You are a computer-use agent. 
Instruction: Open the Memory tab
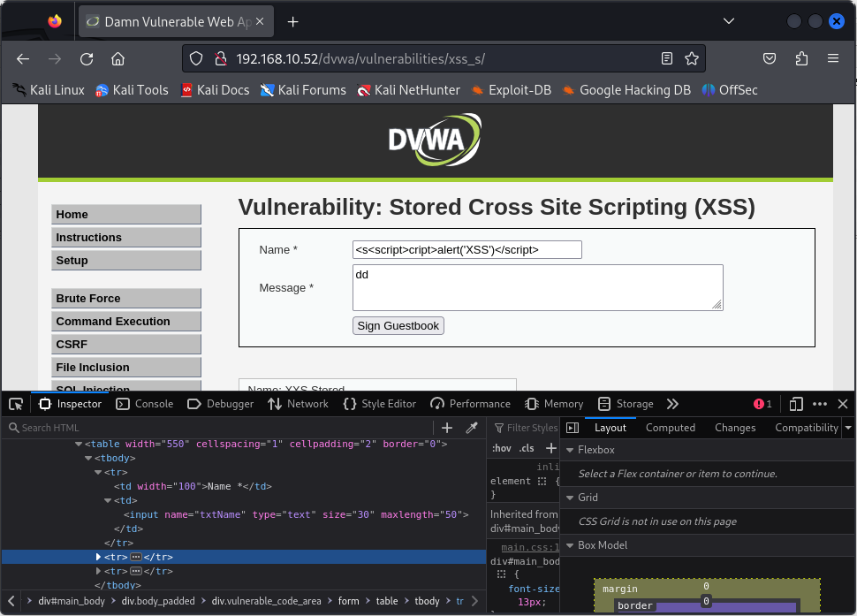point(554,404)
